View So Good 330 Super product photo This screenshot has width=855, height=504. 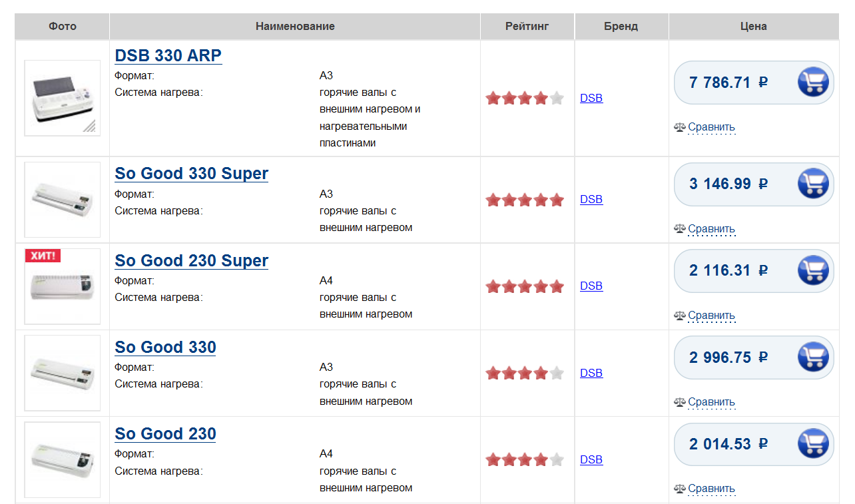(63, 199)
